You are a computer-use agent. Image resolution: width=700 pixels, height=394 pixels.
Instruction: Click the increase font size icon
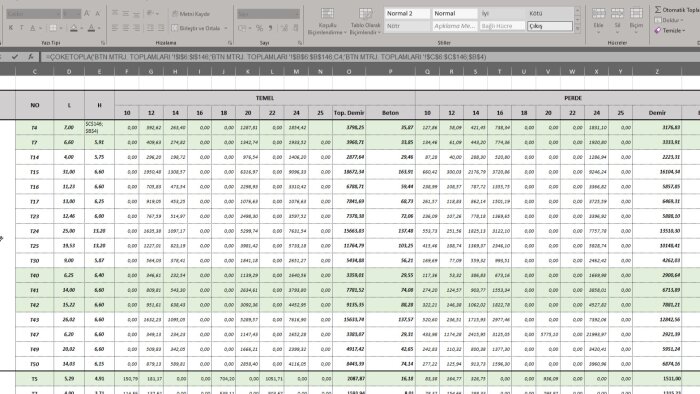pyautogui.click(x=88, y=14)
